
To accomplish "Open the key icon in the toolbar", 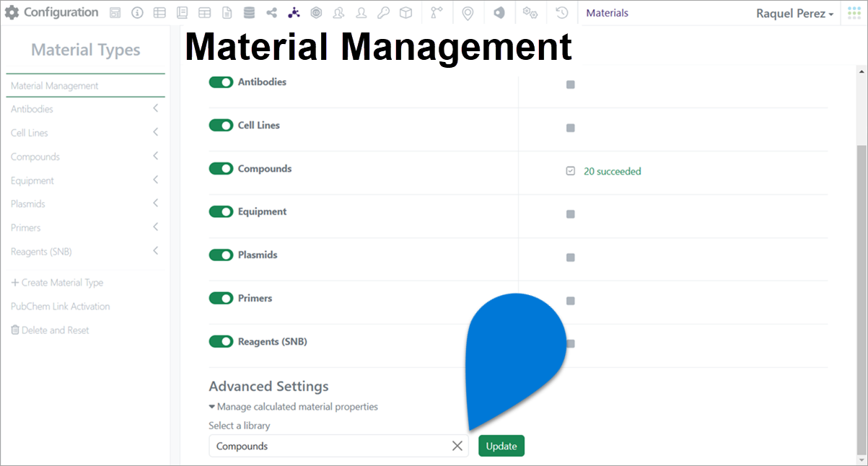I will coord(383,13).
